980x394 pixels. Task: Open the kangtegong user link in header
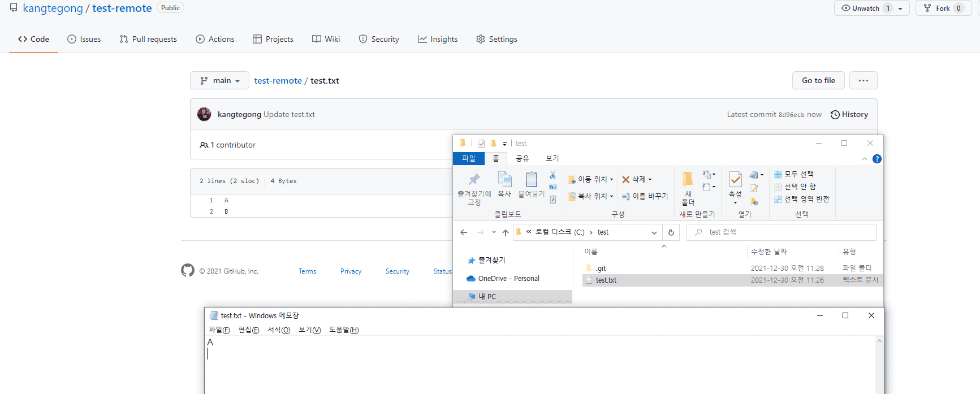coord(53,8)
